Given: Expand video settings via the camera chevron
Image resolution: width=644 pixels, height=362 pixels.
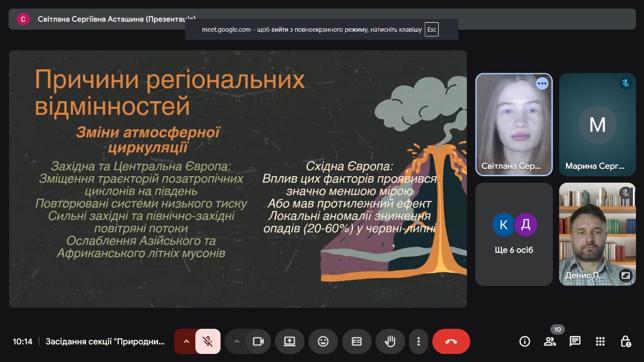Looking at the screenshot, I should pos(237,341).
